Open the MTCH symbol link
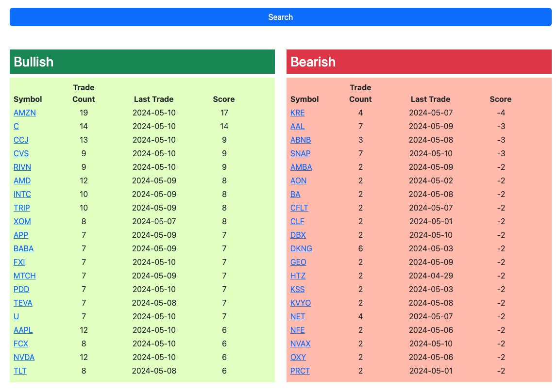This screenshot has height=392, width=558. coord(25,276)
